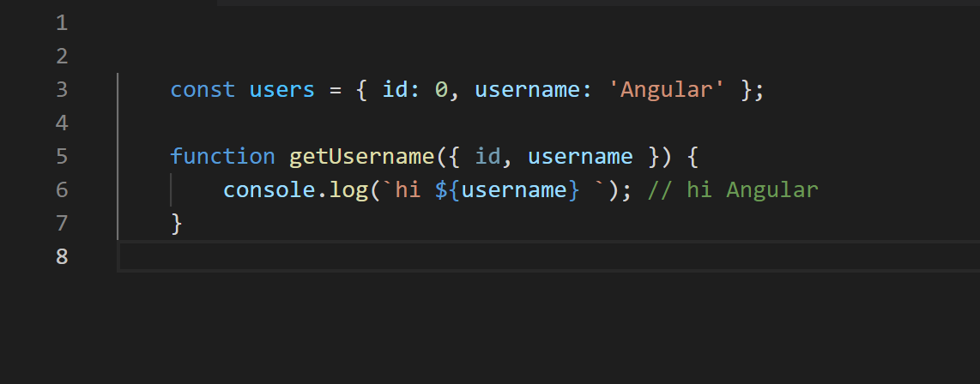Click the 'console' identifier

click(269, 189)
